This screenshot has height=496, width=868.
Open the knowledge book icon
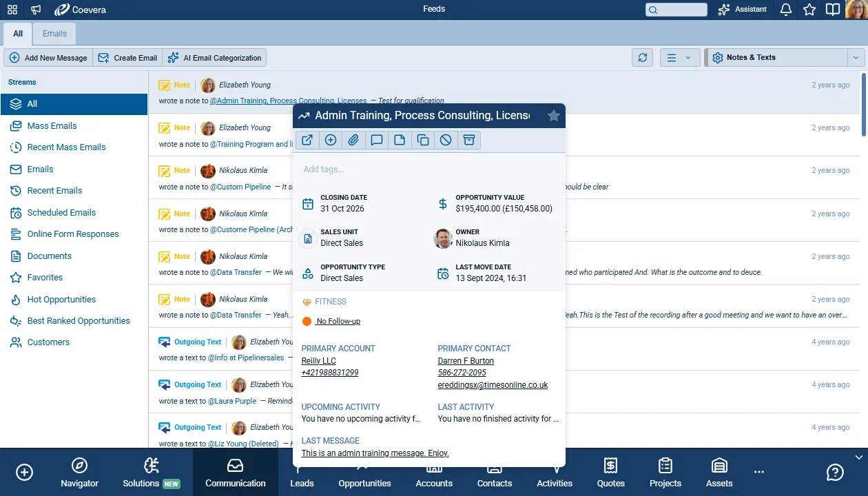click(833, 10)
